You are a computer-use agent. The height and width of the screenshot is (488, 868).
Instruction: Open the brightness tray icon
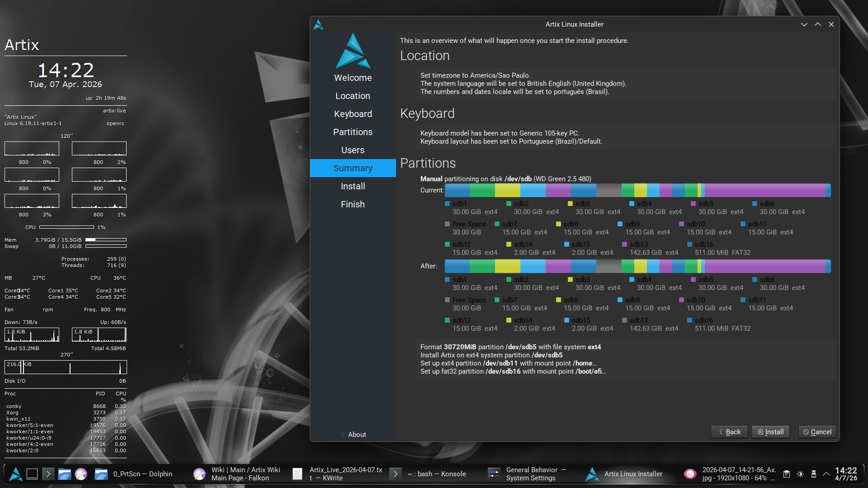tap(800, 474)
